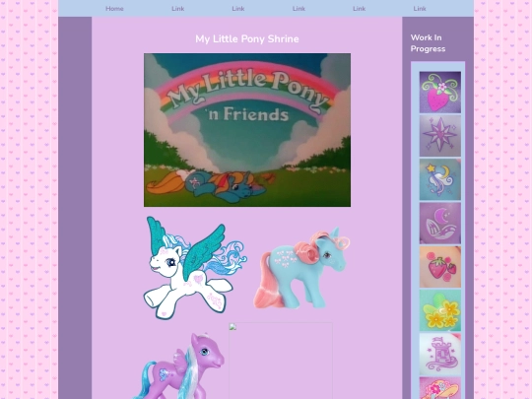Click the strawberry with flower cutie mark icon
The width and height of the screenshot is (532, 399).
pos(440,92)
